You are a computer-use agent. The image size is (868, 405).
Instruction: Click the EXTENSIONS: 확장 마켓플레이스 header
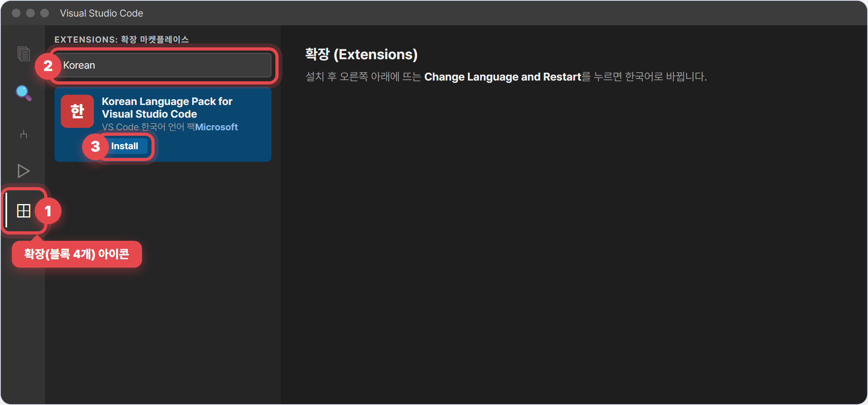click(x=122, y=39)
